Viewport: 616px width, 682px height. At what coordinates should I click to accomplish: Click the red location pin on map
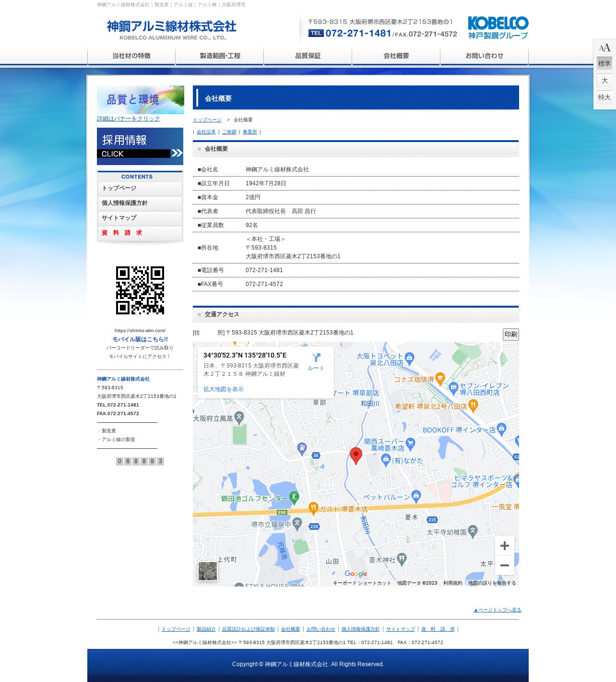tap(356, 456)
